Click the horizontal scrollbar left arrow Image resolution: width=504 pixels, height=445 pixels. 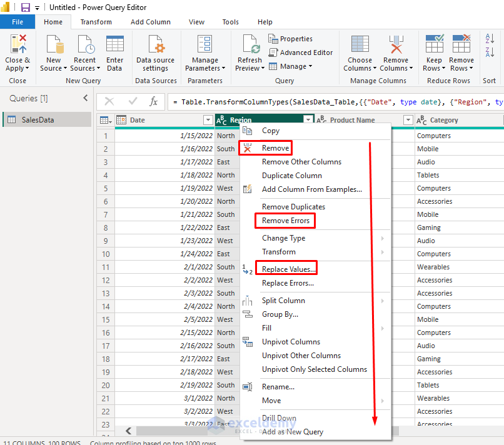tap(129, 431)
